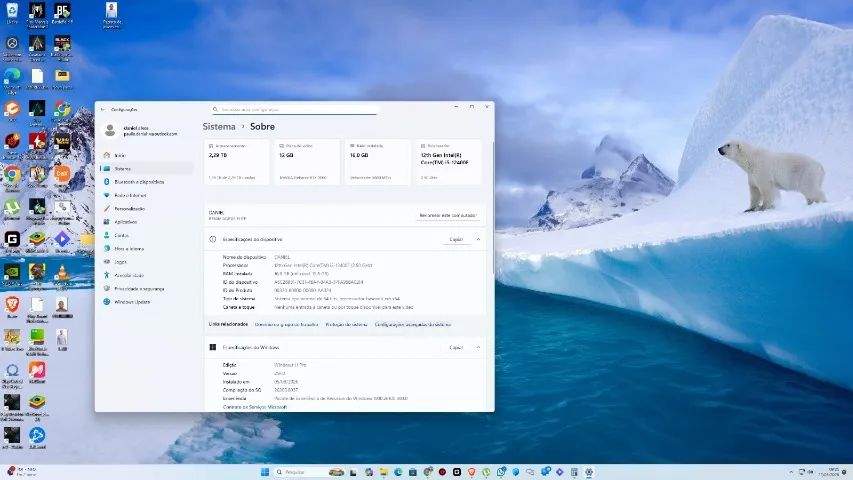Open Proteção do sistema link

(347, 324)
